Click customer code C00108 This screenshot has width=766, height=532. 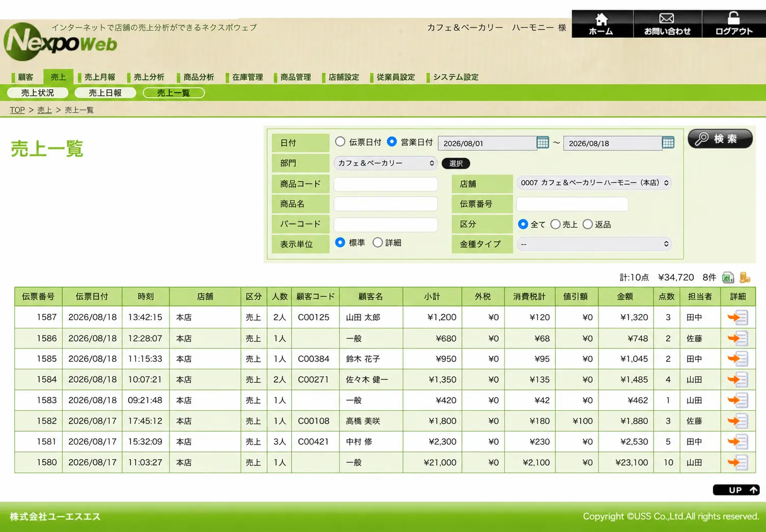coord(314,421)
